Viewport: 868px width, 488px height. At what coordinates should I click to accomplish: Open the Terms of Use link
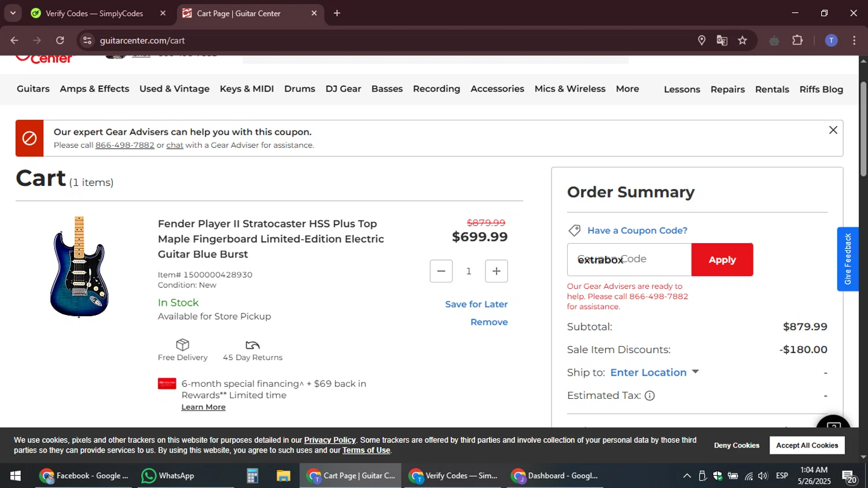(366, 450)
